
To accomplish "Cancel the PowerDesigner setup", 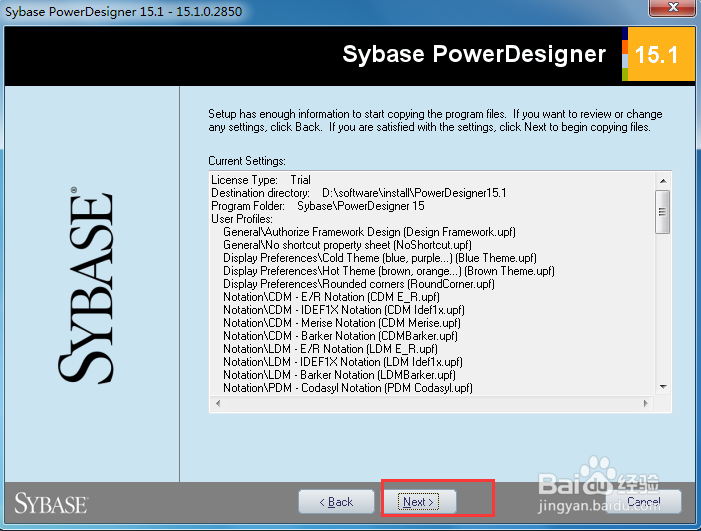I will tap(643, 502).
